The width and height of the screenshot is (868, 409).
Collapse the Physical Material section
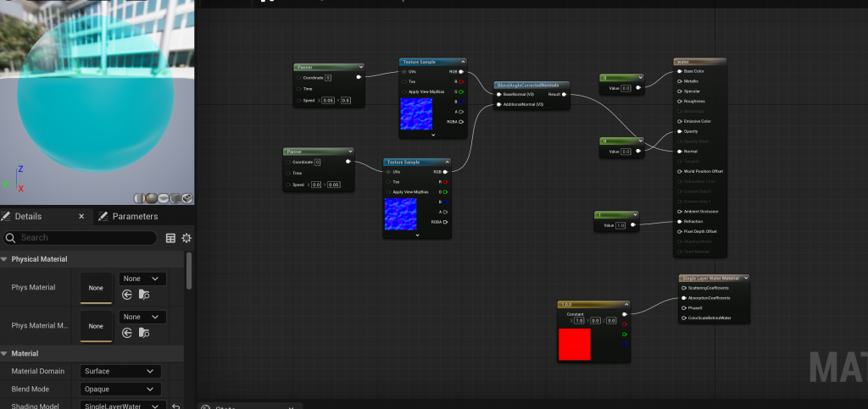[x=4, y=259]
